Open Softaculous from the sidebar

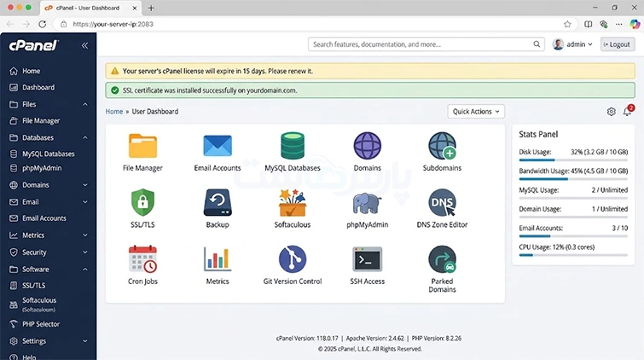click(x=33, y=305)
